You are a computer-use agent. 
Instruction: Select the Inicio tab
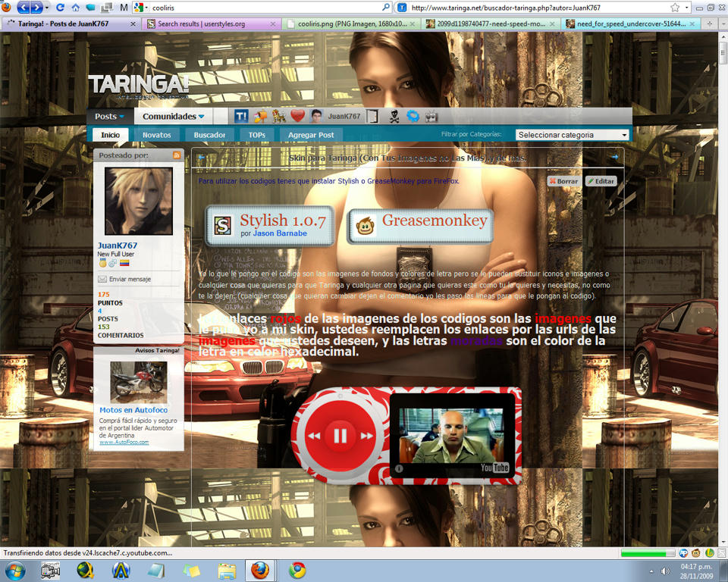[x=111, y=135]
